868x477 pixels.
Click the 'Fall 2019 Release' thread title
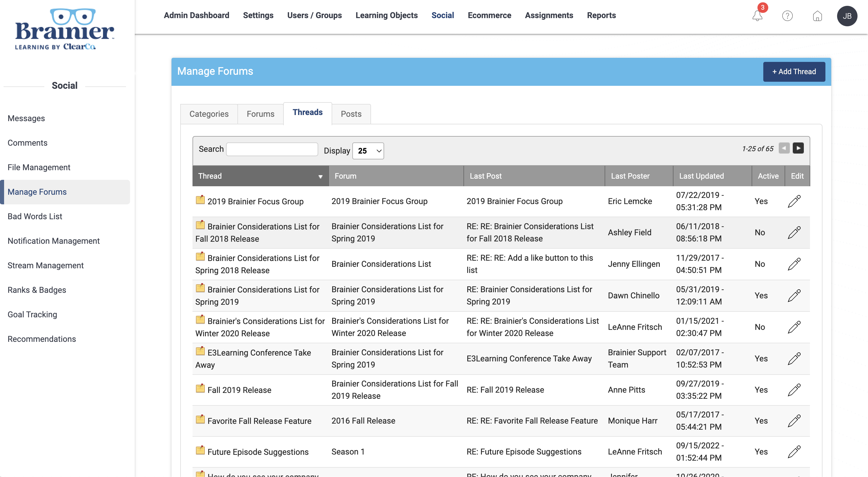click(x=239, y=390)
